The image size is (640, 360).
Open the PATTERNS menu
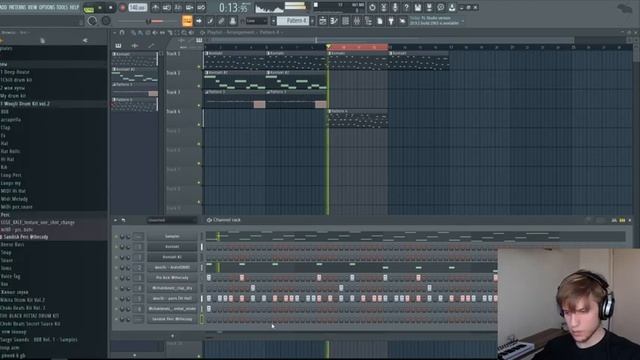tap(17, 7)
